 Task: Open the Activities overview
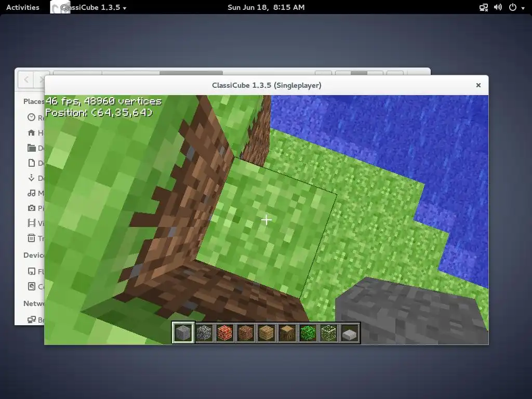(23, 7)
